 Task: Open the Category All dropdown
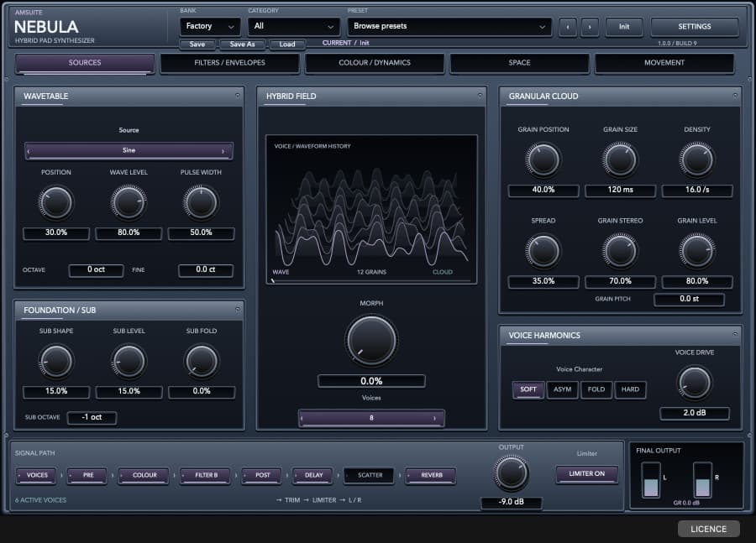(293, 27)
